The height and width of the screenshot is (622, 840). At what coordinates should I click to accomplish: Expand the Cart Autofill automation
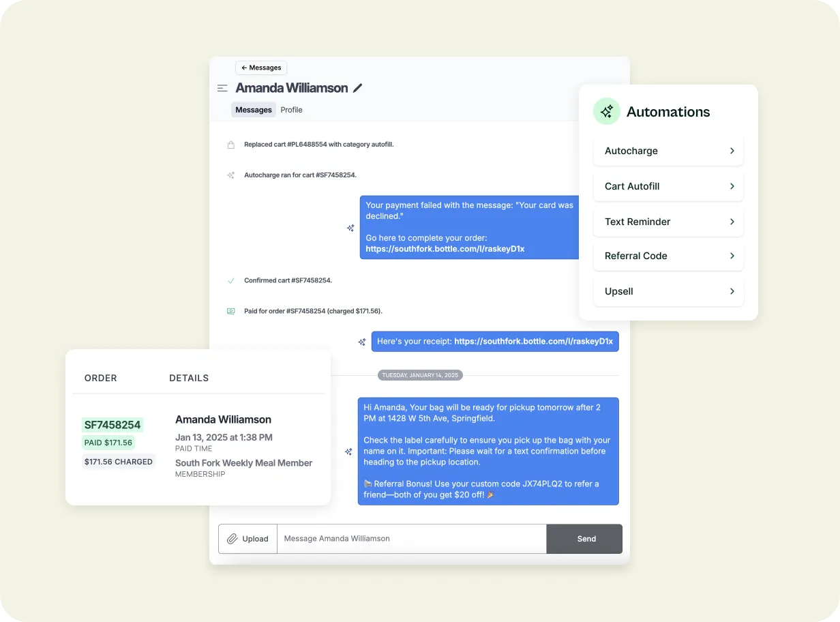668,186
